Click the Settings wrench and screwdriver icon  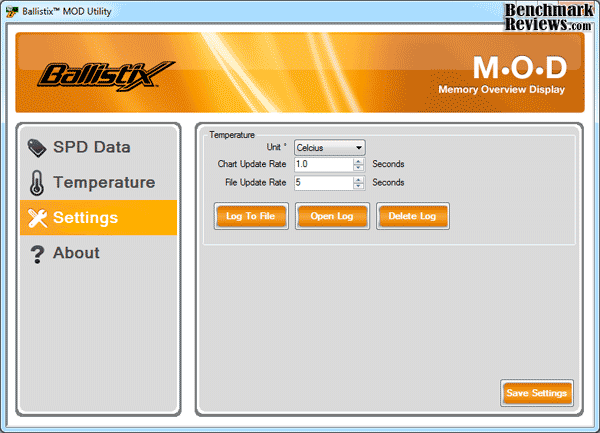[x=37, y=218]
